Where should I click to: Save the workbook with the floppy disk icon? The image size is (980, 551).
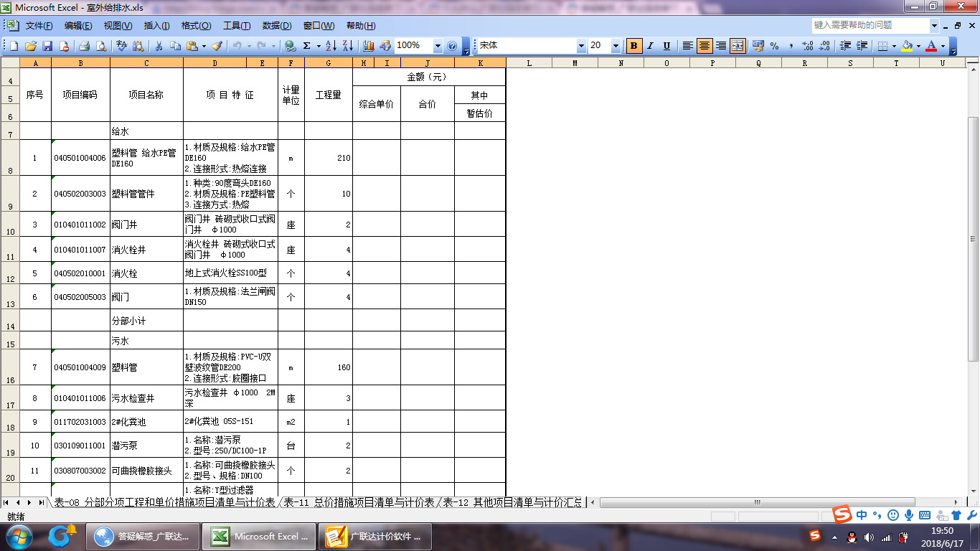[x=47, y=45]
